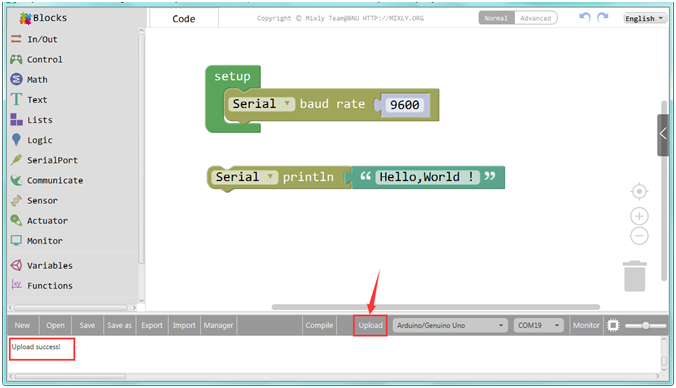Switch to Advanced mode
Screen dimensions: 676x388
point(535,18)
